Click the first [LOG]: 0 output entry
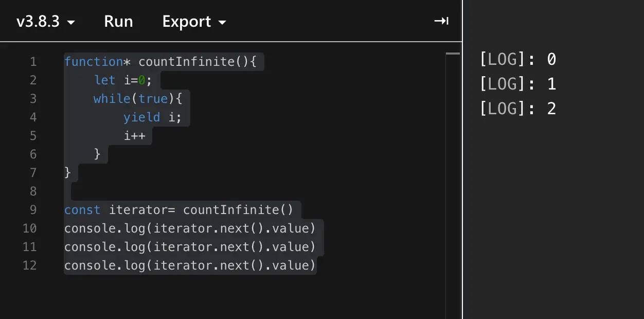The width and height of the screenshot is (644, 319). 518,59
